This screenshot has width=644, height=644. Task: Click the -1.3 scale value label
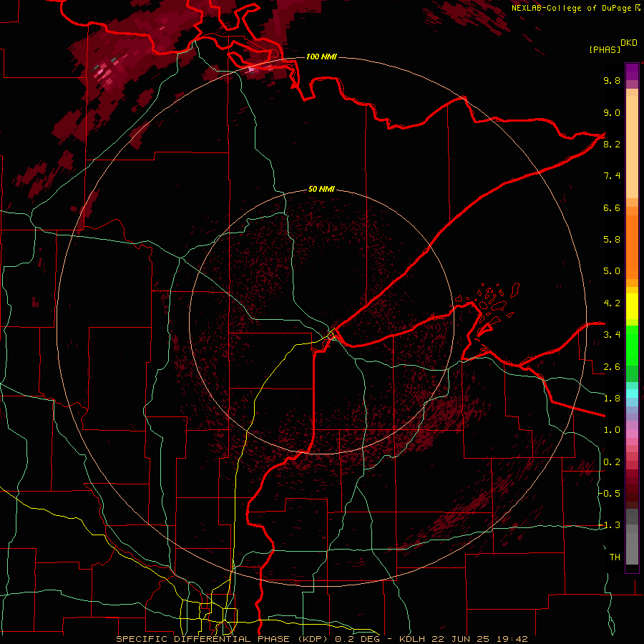pyautogui.click(x=609, y=525)
